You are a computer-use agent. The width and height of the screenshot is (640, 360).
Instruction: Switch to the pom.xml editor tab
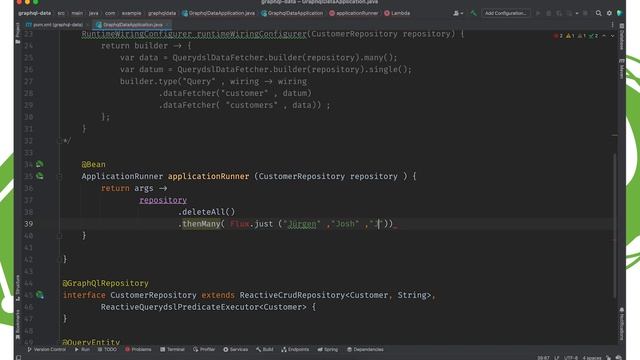coord(55,25)
